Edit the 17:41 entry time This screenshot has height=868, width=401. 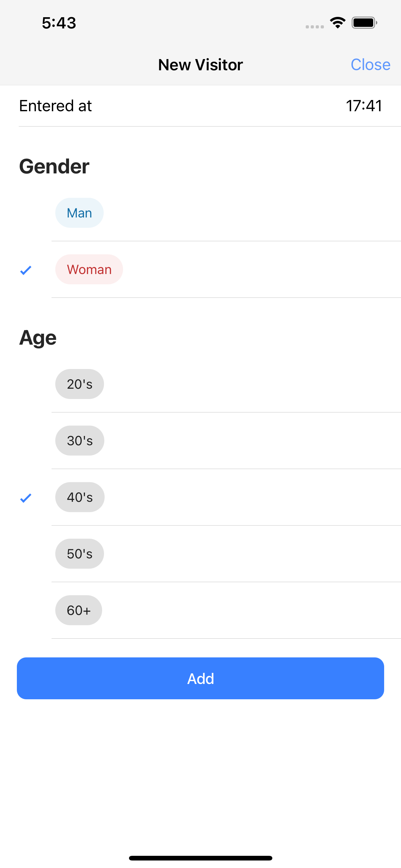tap(364, 106)
